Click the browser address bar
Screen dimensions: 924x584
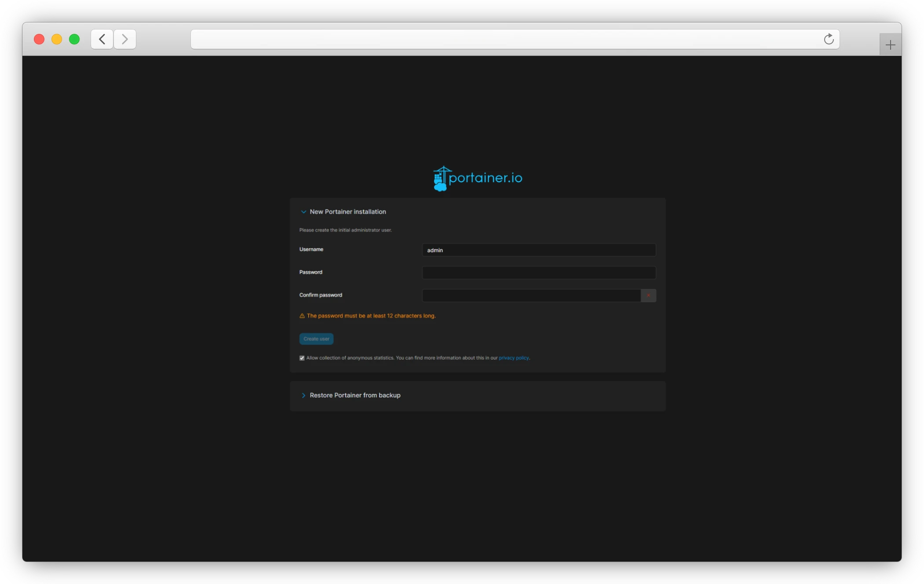506,39
